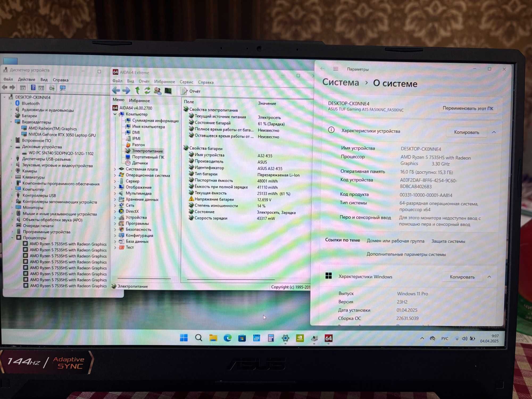Open taskbar Search icon
This screenshot has width=532, height=399.
198,338
